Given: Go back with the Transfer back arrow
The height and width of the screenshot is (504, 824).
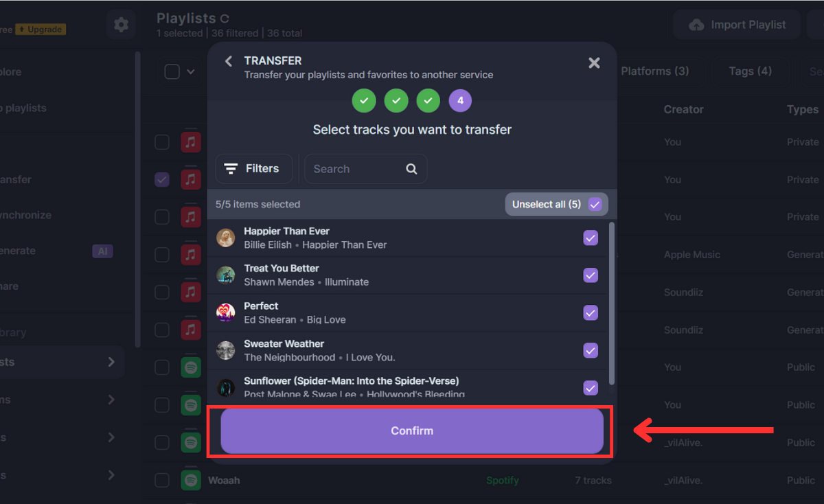Looking at the screenshot, I should tap(229, 61).
